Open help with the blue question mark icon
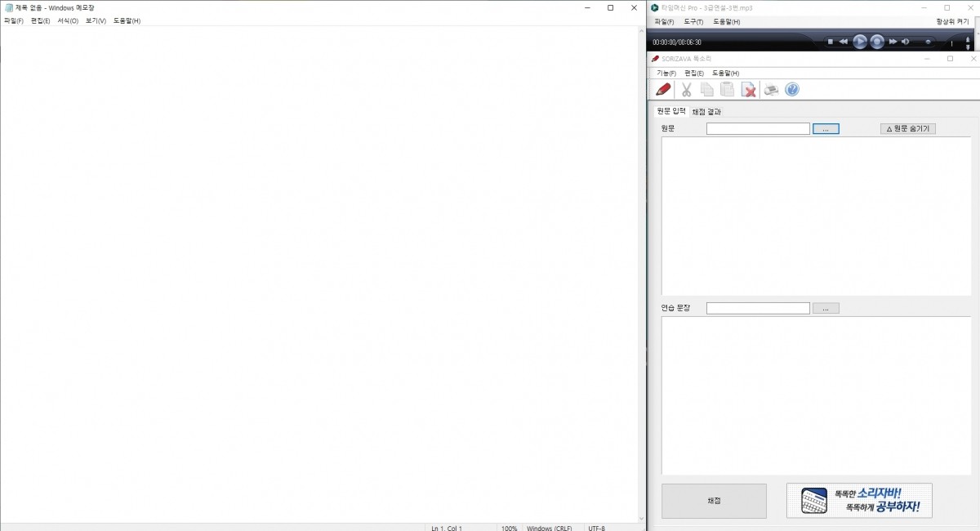 pos(791,90)
